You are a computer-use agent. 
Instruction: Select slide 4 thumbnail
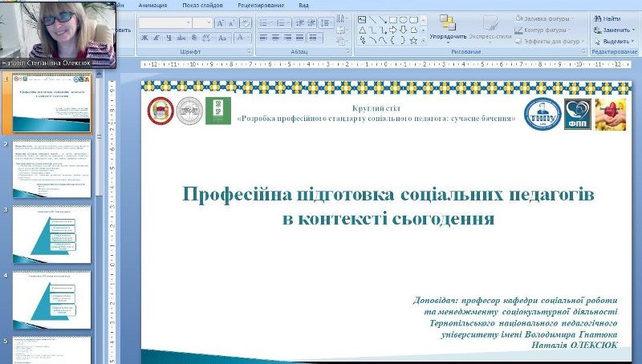tap(52, 300)
